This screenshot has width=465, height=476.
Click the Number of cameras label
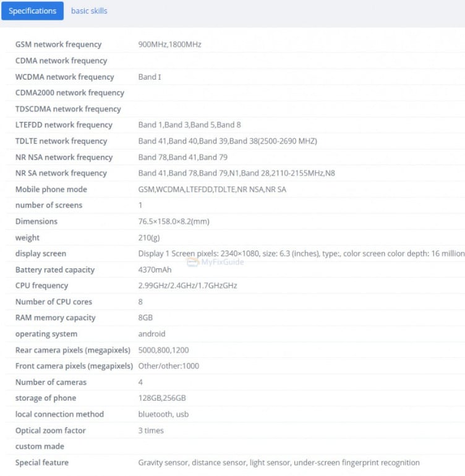point(51,382)
